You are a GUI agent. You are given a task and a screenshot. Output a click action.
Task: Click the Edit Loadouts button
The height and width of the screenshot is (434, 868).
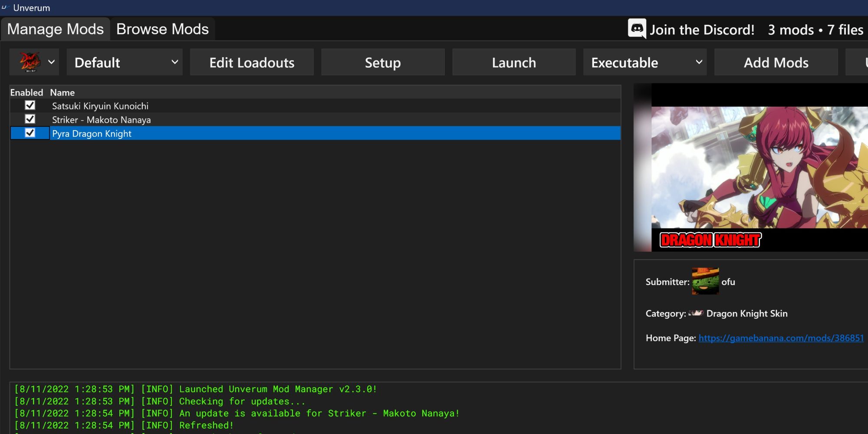[252, 62]
